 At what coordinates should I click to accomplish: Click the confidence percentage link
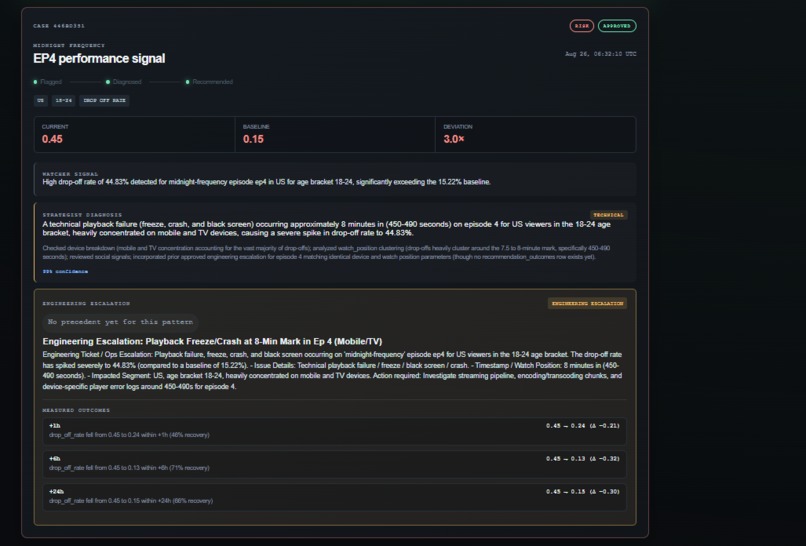point(65,271)
